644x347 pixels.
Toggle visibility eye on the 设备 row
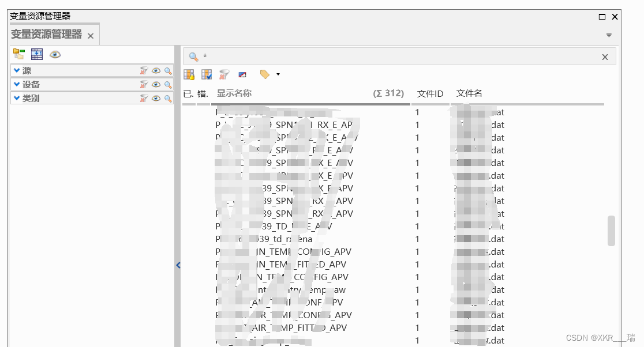pyautogui.click(x=156, y=84)
